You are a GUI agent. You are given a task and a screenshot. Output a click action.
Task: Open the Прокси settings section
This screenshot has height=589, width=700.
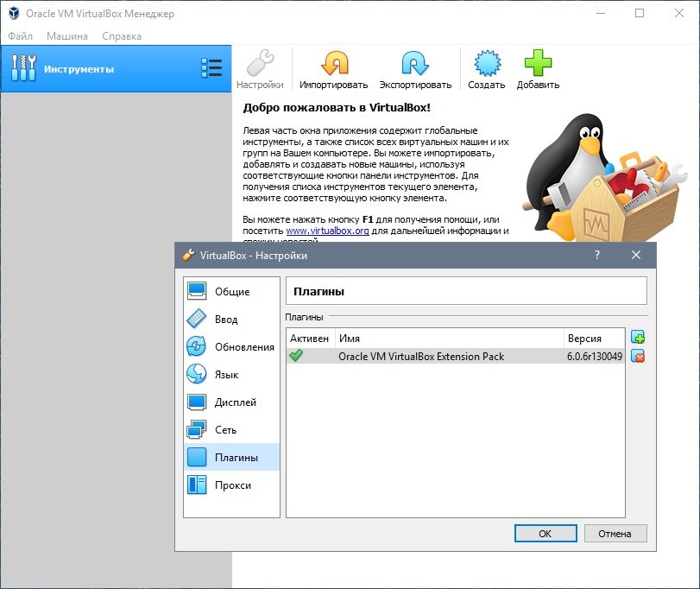(x=231, y=485)
